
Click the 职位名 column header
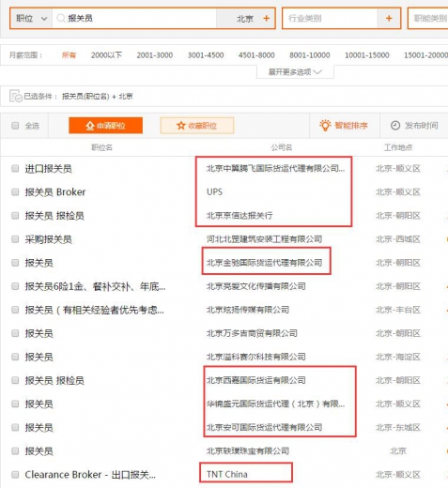point(101,147)
